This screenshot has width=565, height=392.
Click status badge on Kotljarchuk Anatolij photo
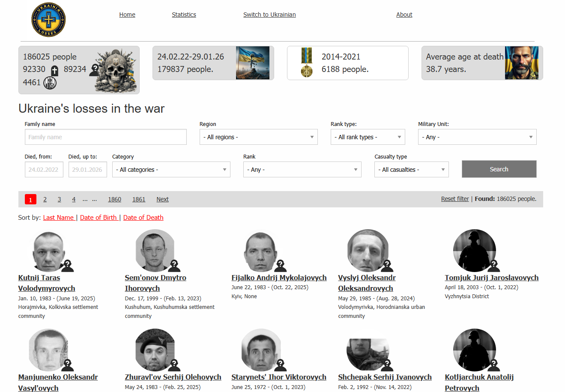coord(494,365)
